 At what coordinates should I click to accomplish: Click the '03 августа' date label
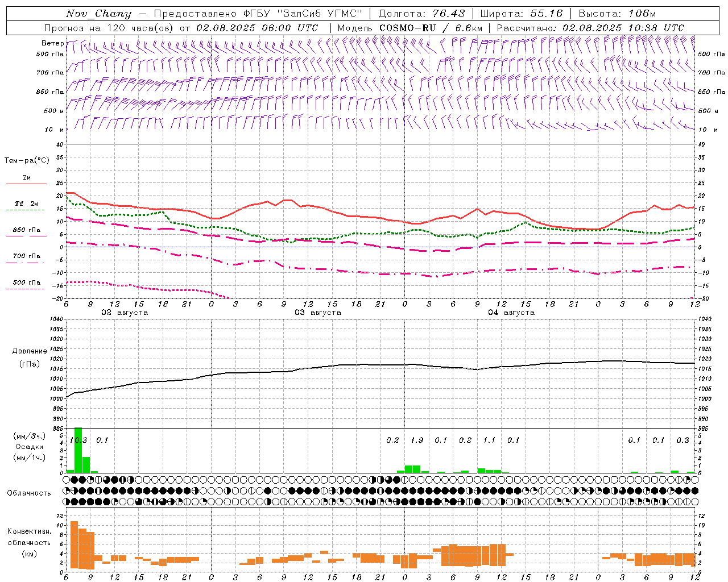pos(318,313)
